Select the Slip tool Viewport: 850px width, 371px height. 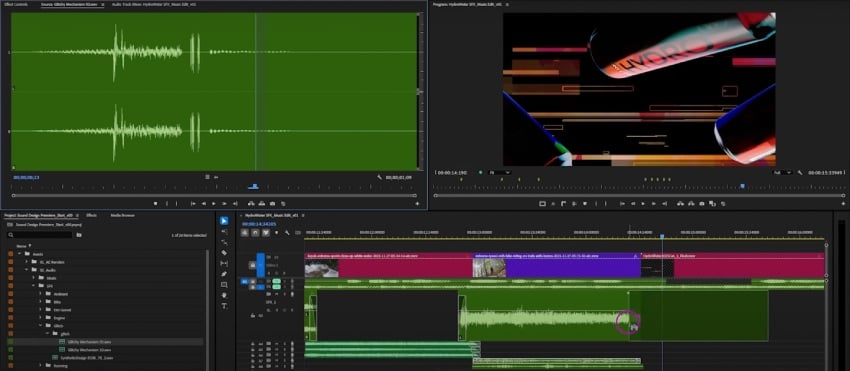[224, 263]
